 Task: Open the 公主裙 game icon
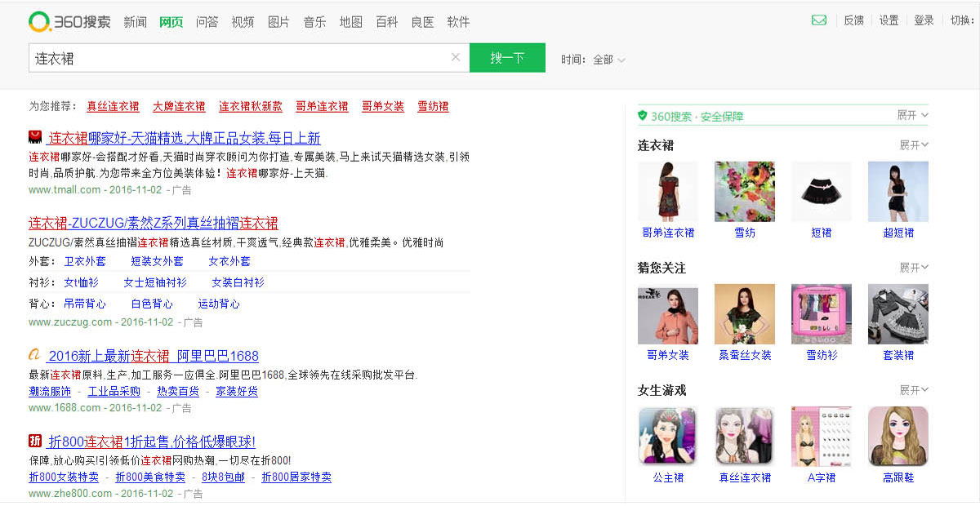point(668,437)
